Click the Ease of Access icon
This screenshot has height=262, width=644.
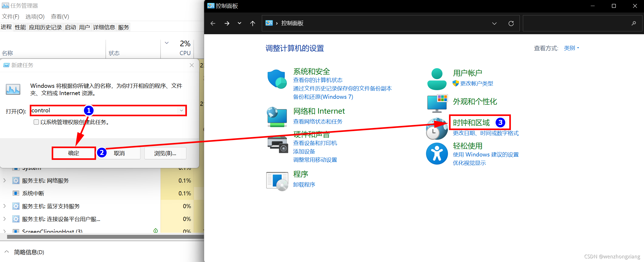coord(437,154)
